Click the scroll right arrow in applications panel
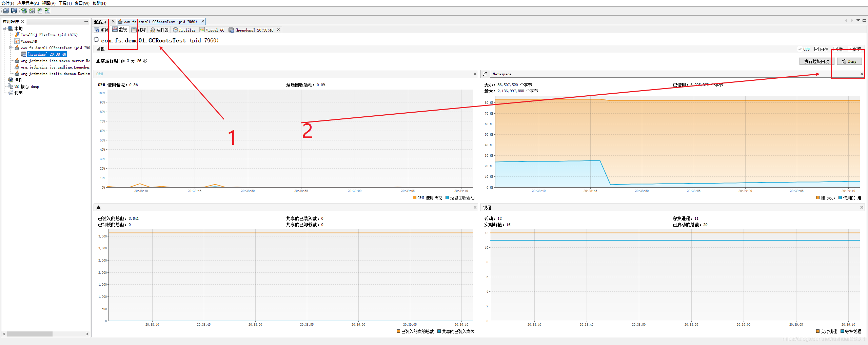 pos(87,334)
